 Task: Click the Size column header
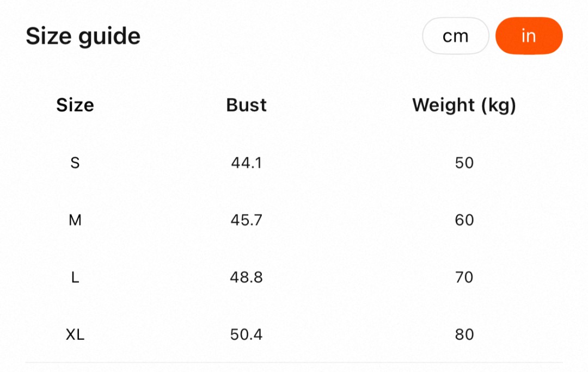point(75,105)
